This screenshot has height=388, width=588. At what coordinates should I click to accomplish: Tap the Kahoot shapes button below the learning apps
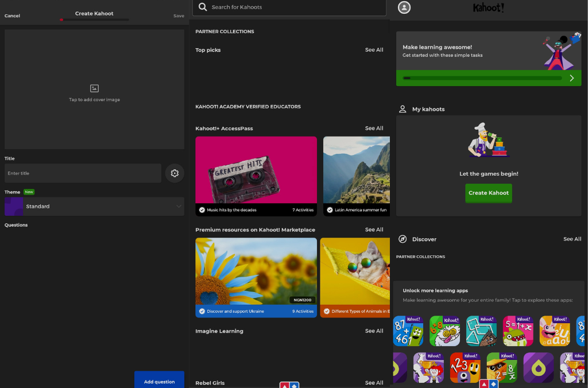(489, 384)
